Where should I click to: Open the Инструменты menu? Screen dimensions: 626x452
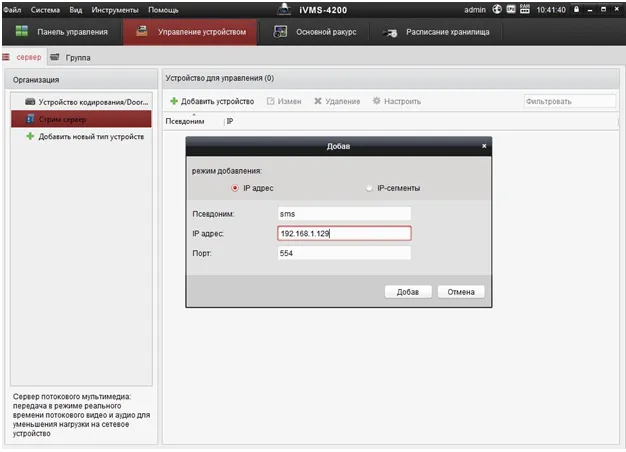[x=116, y=9]
